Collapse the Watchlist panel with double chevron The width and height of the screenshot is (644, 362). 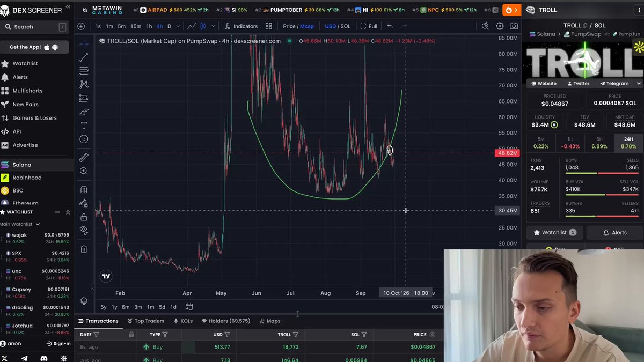point(68,212)
